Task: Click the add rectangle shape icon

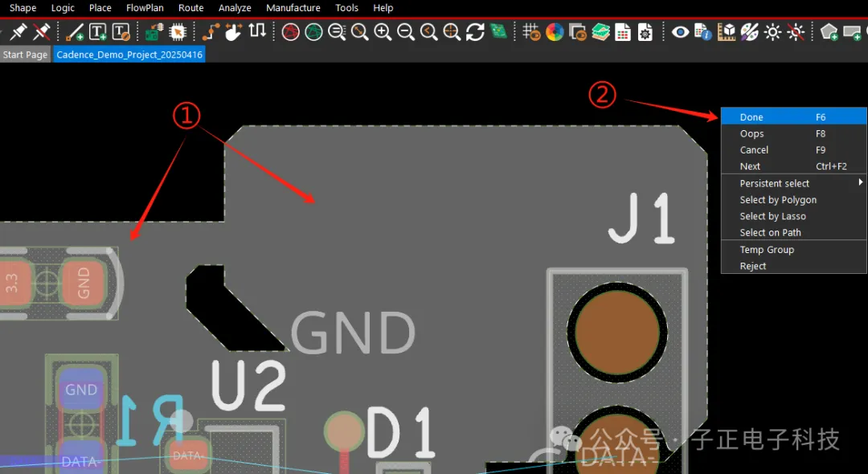Action: click(854, 32)
